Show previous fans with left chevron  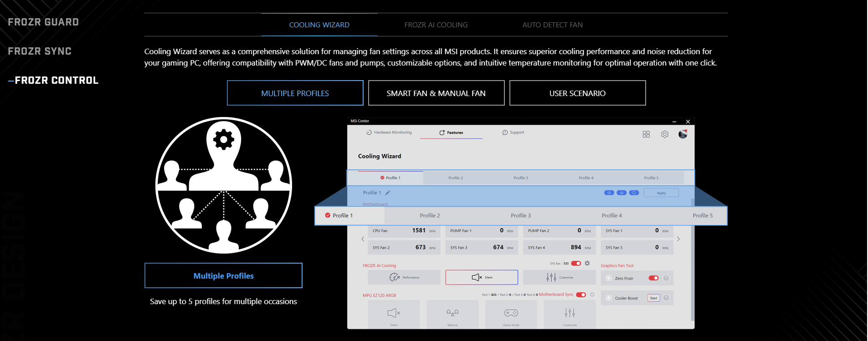[363, 239]
